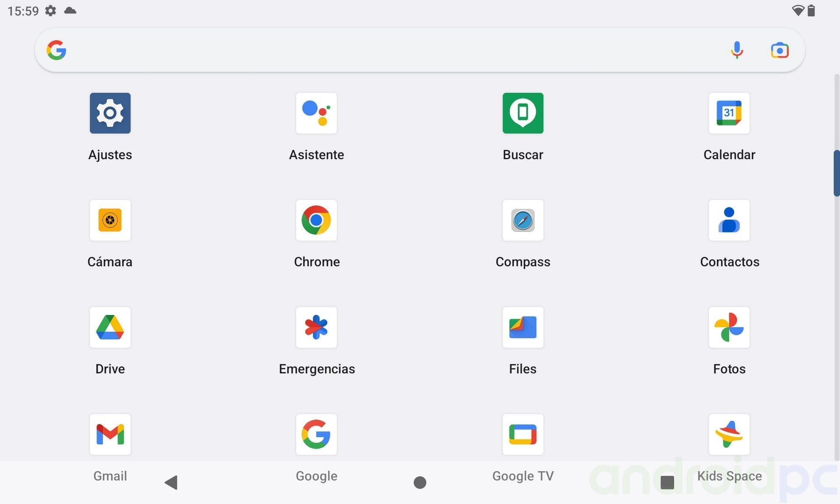Open Google Lens camera search
This screenshot has height=504, width=840.
coord(780,50)
